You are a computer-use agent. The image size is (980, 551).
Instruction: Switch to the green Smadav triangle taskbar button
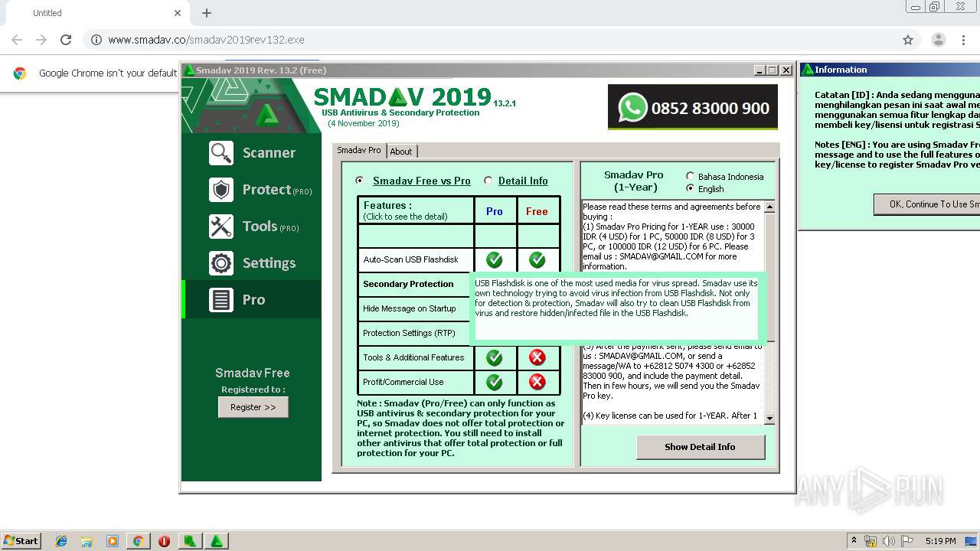coord(217,541)
